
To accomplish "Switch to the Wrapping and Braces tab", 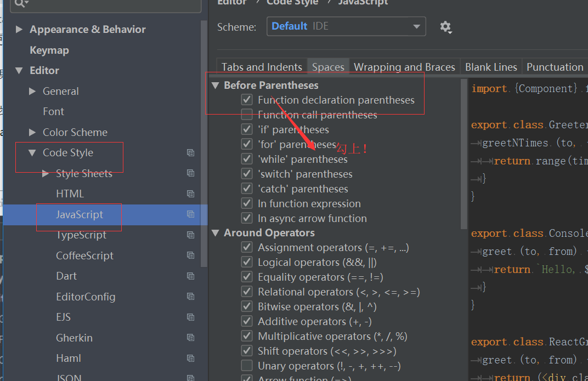I will 404,66.
